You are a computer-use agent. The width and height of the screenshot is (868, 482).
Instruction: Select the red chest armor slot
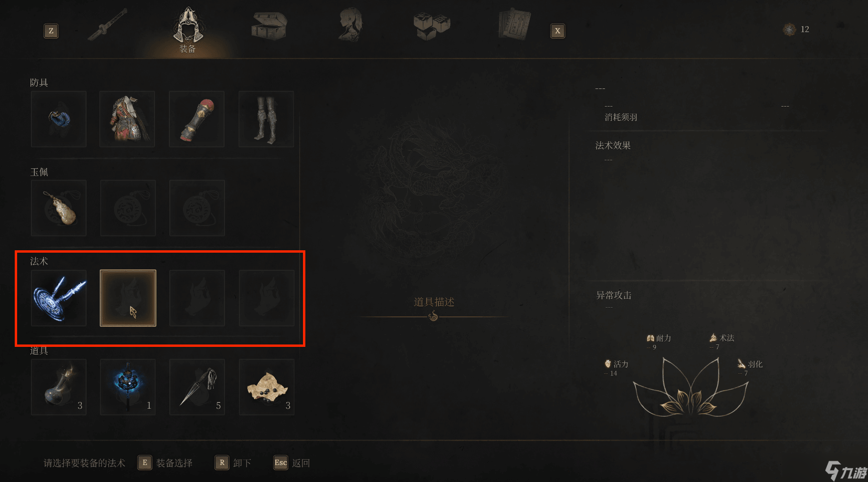pyautogui.click(x=127, y=119)
